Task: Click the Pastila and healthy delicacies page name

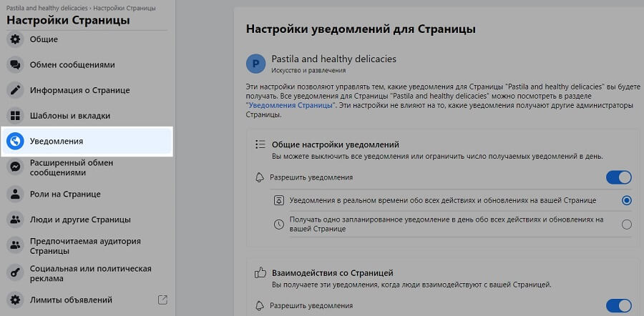Action: pyautogui.click(x=334, y=59)
